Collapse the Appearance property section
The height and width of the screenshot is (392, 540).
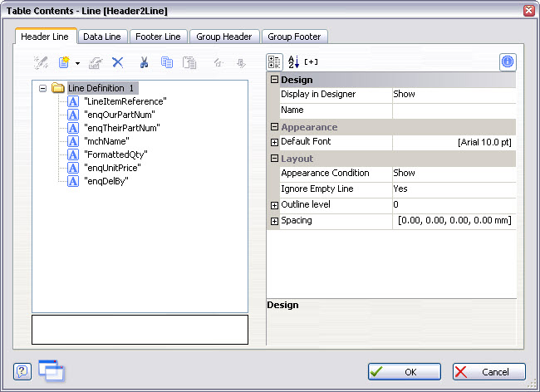[274, 127]
